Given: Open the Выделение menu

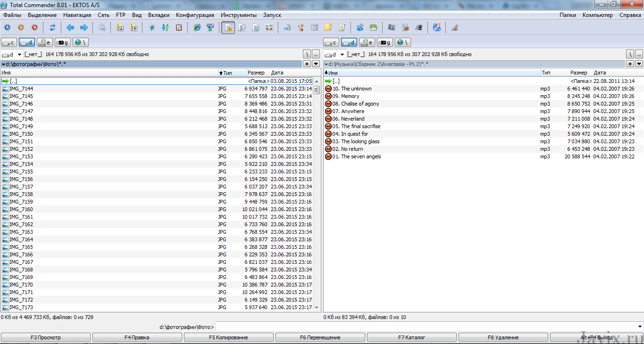Looking at the screenshot, I should 42,15.
